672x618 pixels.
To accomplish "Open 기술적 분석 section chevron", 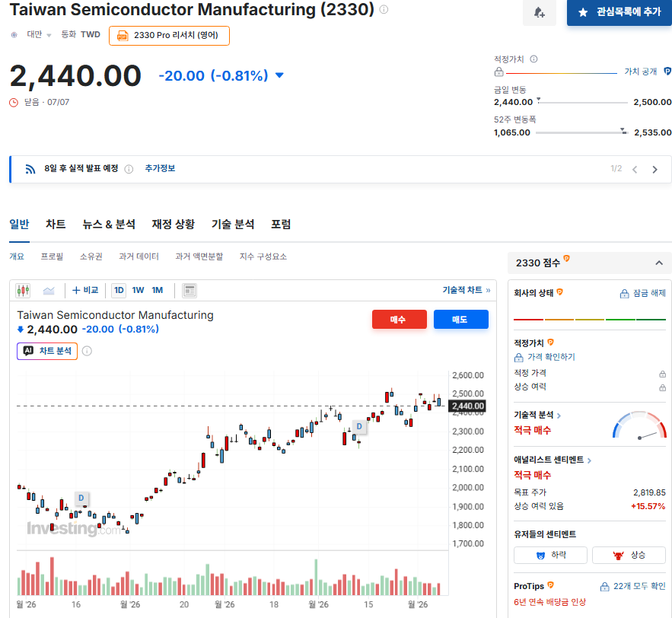I will [559, 416].
